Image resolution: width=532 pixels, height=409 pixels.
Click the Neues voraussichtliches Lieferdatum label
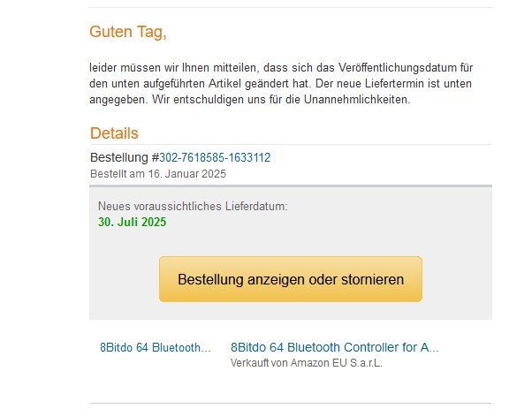[193, 207]
